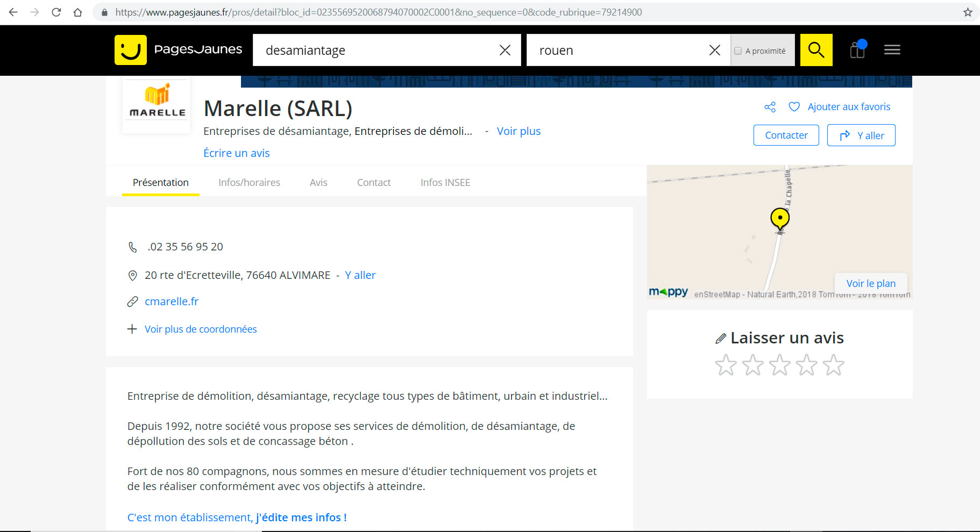The width and height of the screenshot is (980, 532).
Task: Open the Contact tab
Action: tap(374, 183)
